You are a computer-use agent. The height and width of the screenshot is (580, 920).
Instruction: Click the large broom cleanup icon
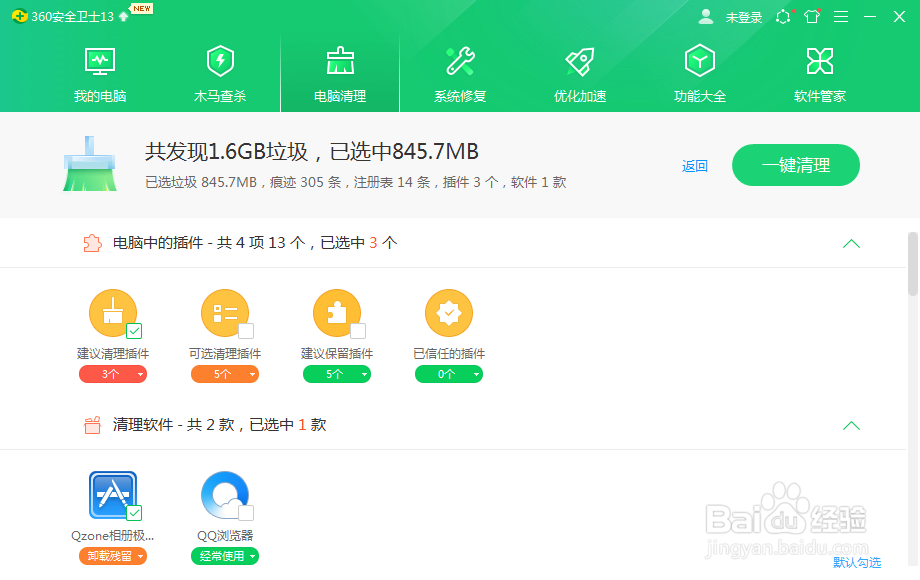point(90,164)
